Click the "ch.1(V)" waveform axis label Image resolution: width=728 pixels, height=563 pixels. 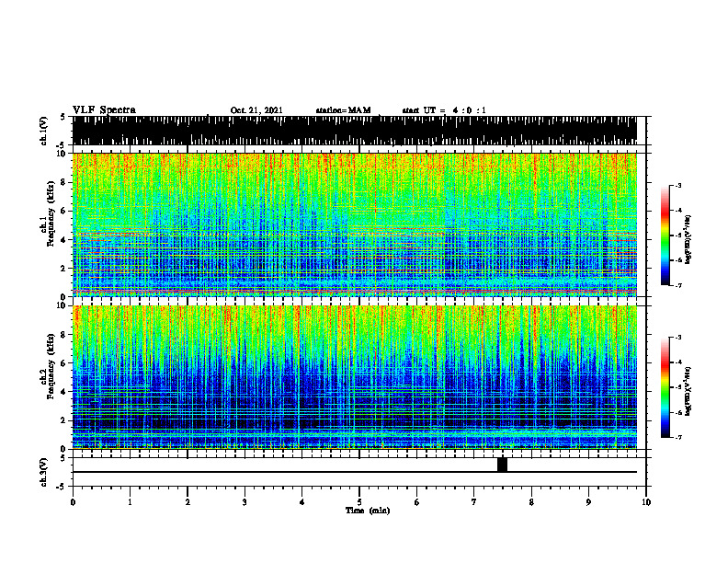point(44,131)
